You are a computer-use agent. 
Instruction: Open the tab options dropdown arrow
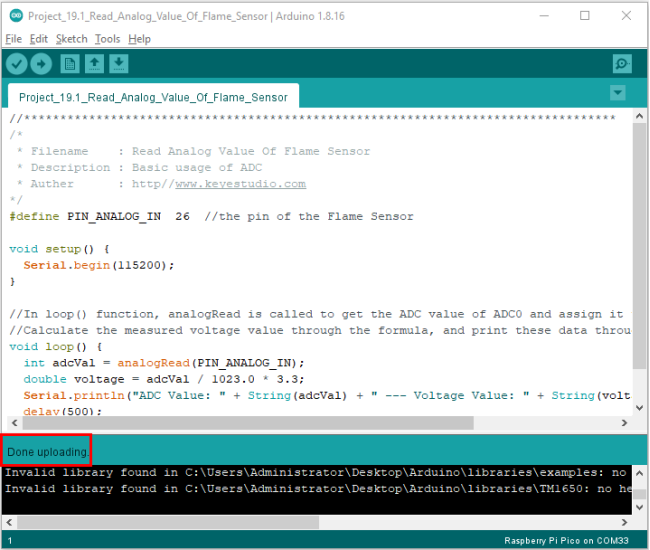618,93
